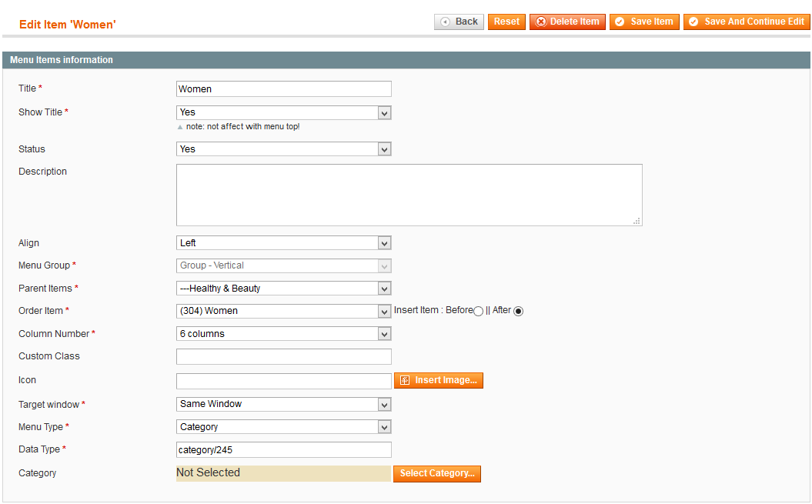Screen dimensions: 812x504
Task: Click the Column Number field label
Action: pos(54,334)
